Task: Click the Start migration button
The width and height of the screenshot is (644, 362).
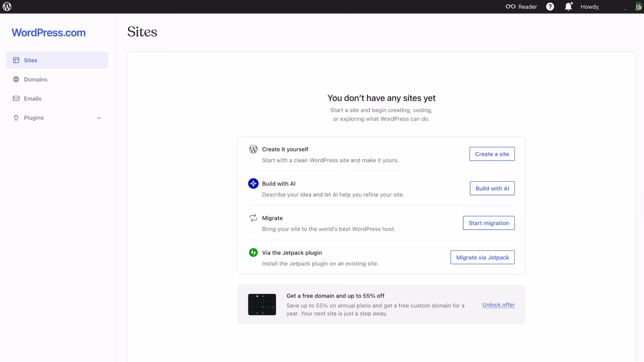Action: [489, 223]
